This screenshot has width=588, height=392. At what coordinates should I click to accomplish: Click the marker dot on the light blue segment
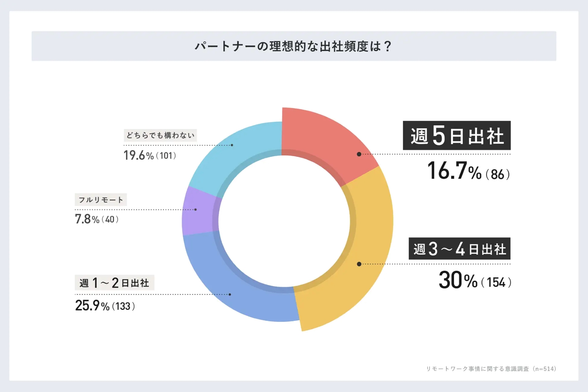(232, 145)
